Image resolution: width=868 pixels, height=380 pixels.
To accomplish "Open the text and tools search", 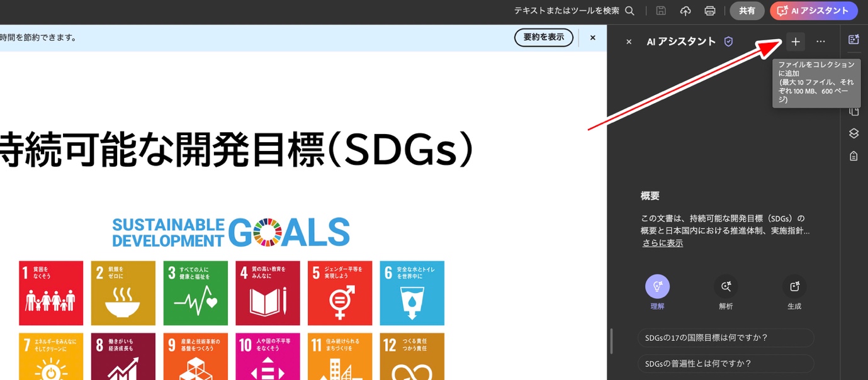I will click(x=629, y=11).
